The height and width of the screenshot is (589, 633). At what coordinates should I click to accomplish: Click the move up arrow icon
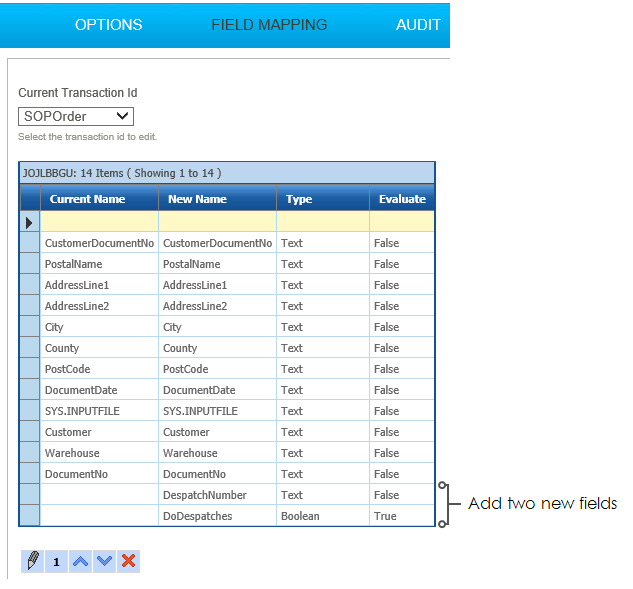click(x=80, y=561)
